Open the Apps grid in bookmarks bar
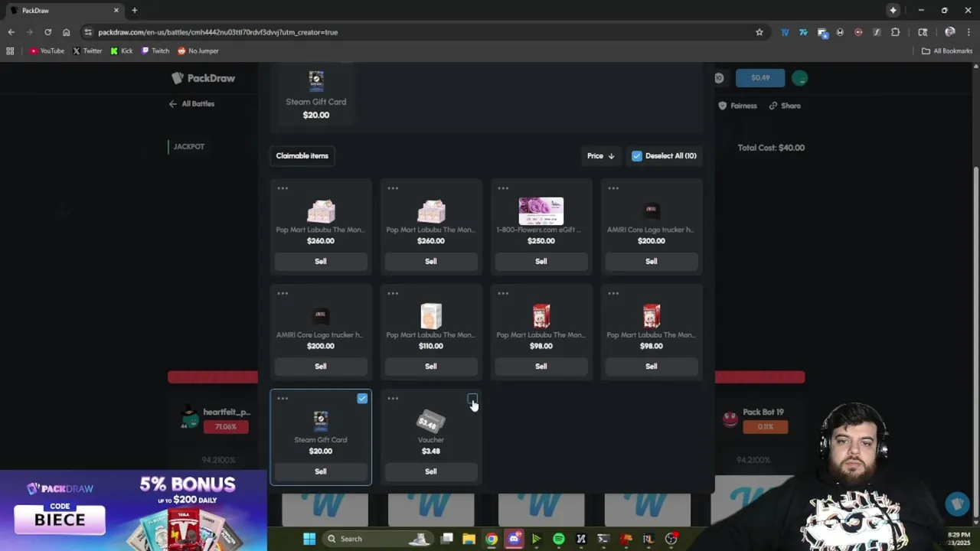The width and height of the screenshot is (980, 551). (10, 51)
